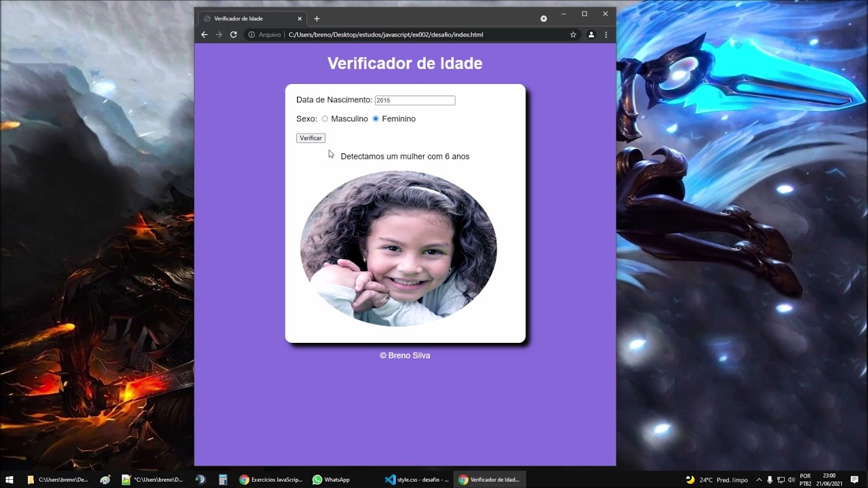Open the notification center icon
This screenshot has height=488, width=868.
[x=854, y=479]
